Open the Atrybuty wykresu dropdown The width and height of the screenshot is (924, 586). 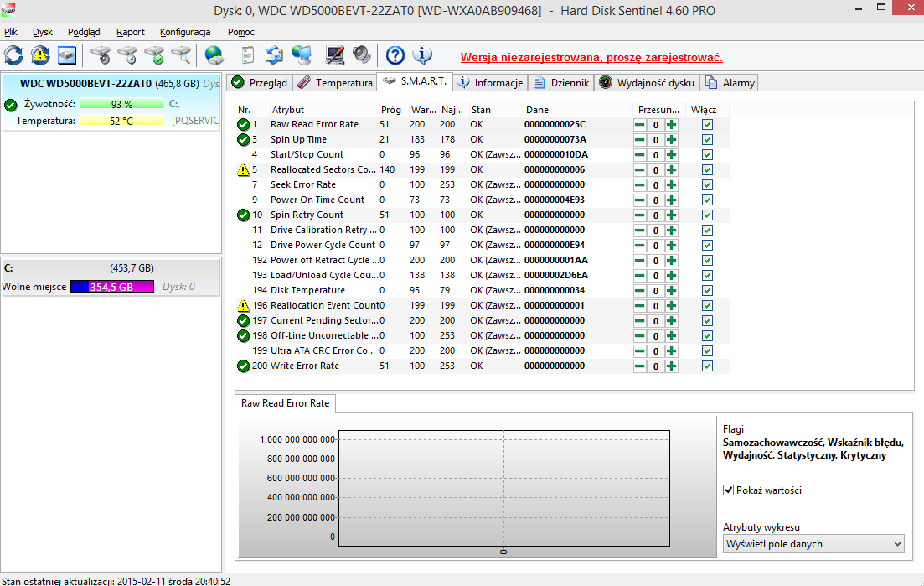[813, 543]
